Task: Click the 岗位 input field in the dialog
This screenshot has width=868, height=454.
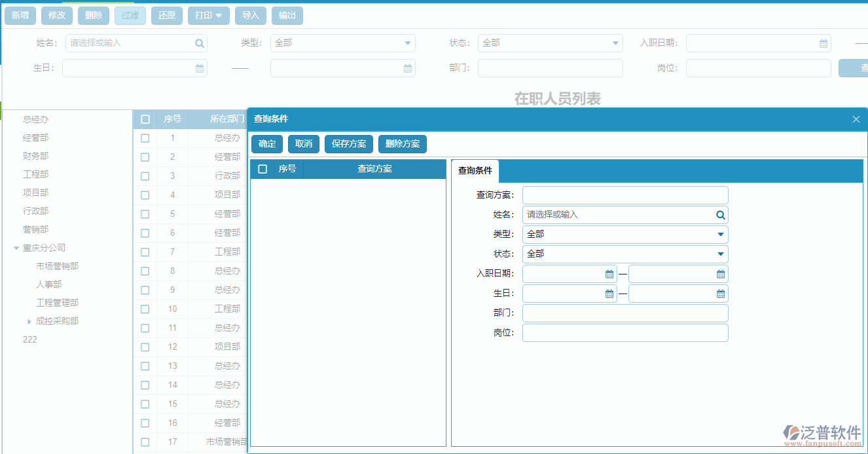Action: 625,332
